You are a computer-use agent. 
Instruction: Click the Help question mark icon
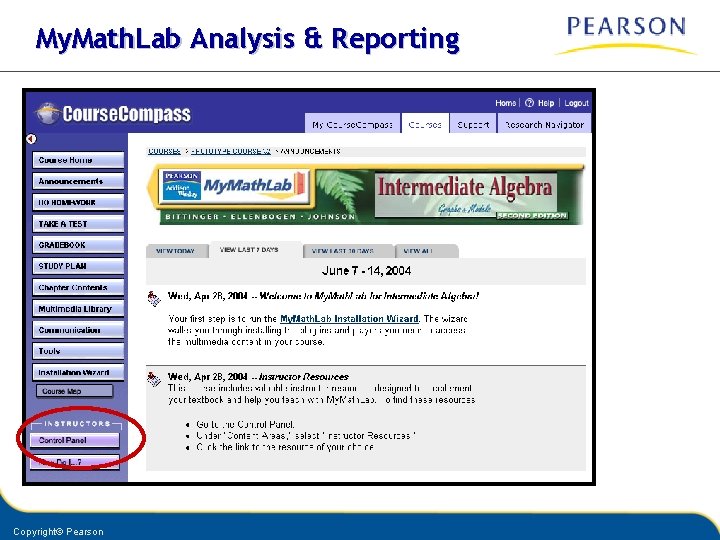[x=529, y=103]
